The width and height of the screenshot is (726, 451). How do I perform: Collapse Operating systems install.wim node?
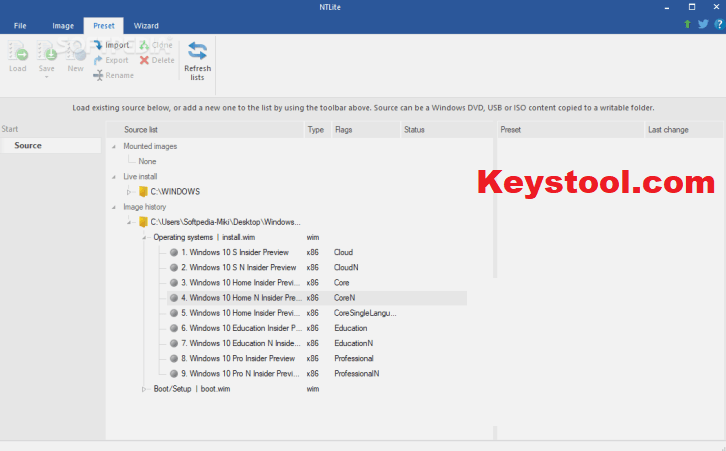tap(144, 238)
